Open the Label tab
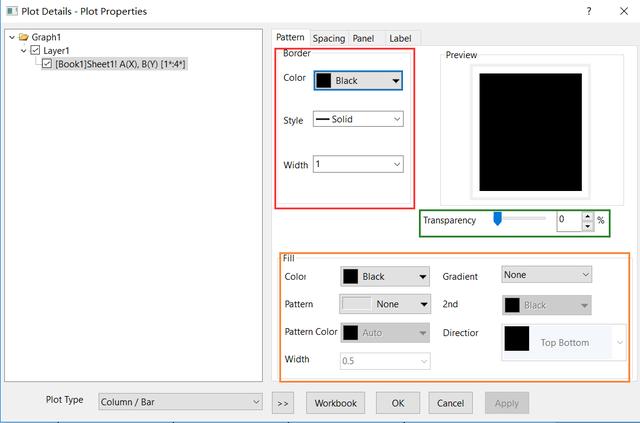The width and height of the screenshot is (640, 423). click(x=400, y=38)
